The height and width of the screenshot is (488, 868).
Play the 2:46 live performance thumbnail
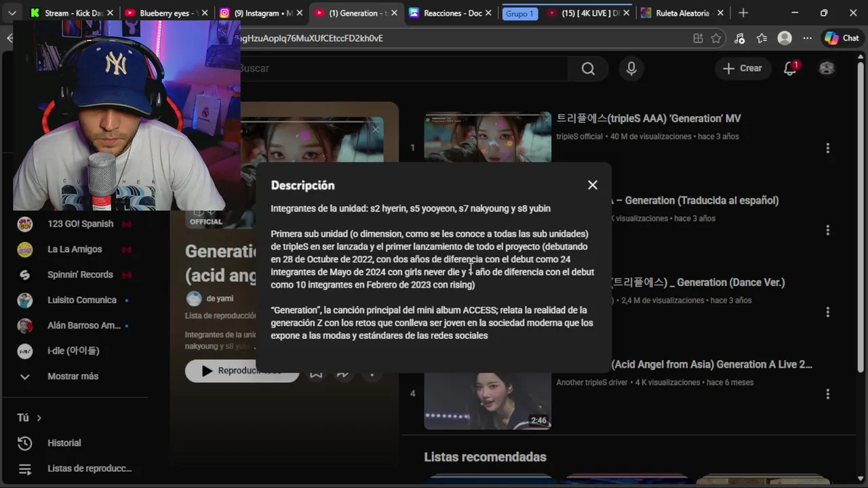[x=488, y=401]
